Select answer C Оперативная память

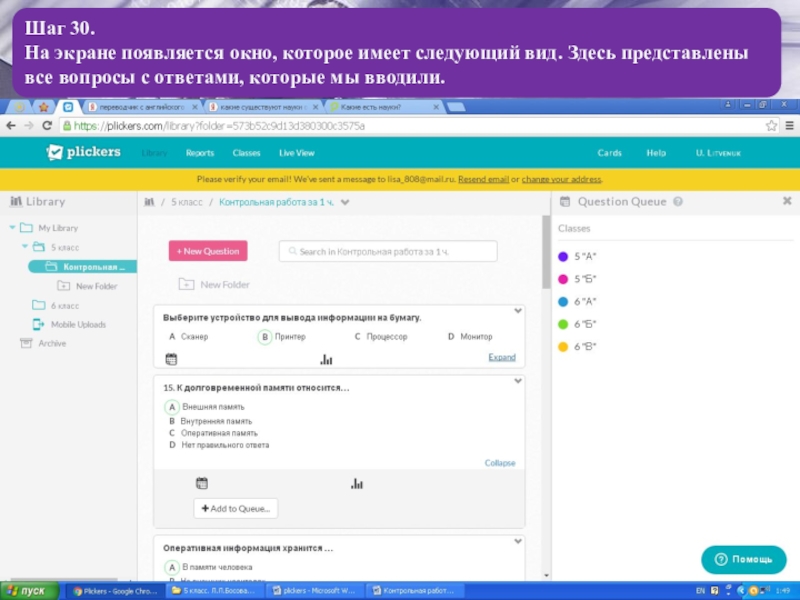coord(213,433)
